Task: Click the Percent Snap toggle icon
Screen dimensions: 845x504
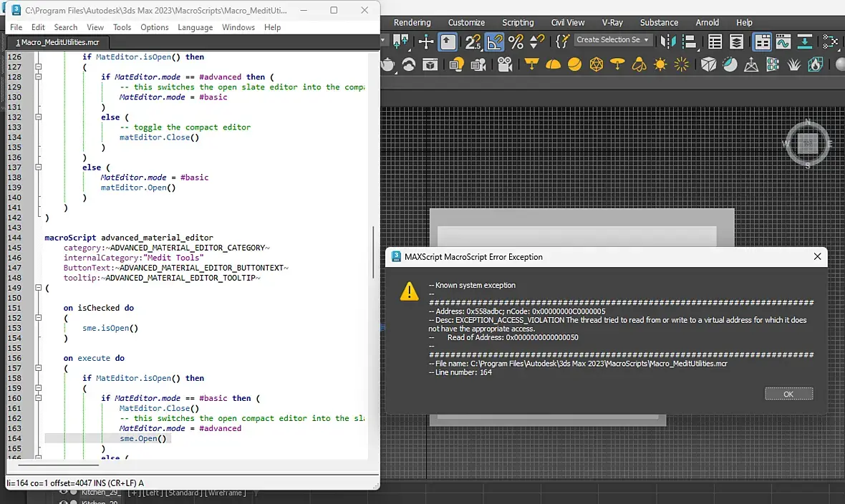Action: [x=516, y=42]
